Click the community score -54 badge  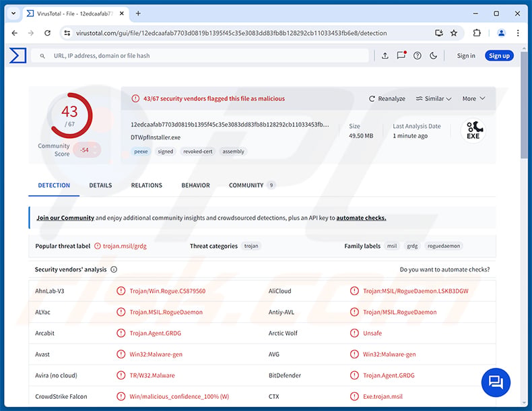pos(86,150)
